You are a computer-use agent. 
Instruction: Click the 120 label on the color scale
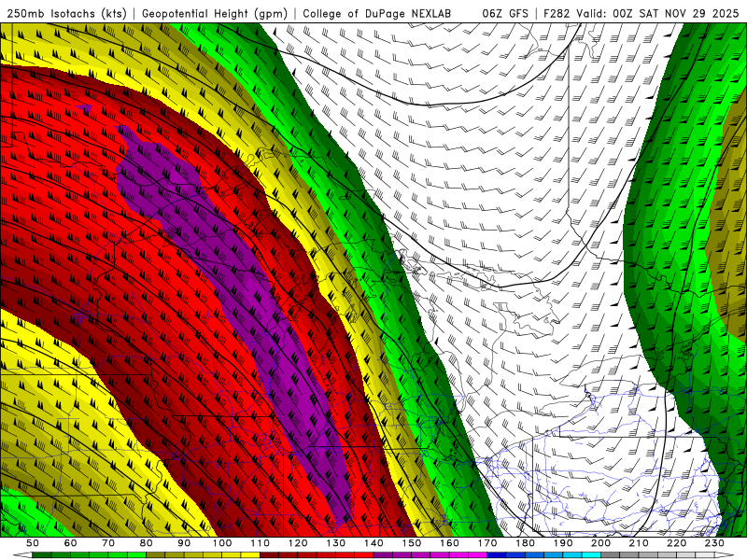point(298,543)
